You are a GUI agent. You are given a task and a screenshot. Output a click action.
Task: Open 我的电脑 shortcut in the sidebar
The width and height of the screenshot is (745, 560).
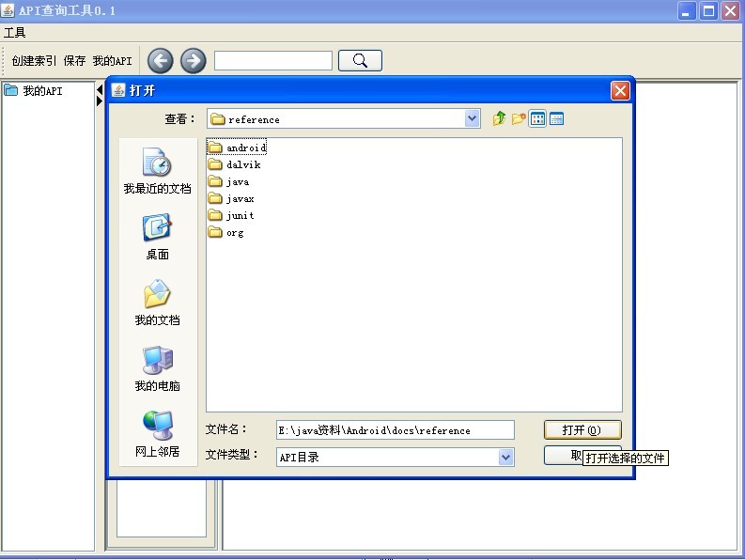click(x=157, y=369)
